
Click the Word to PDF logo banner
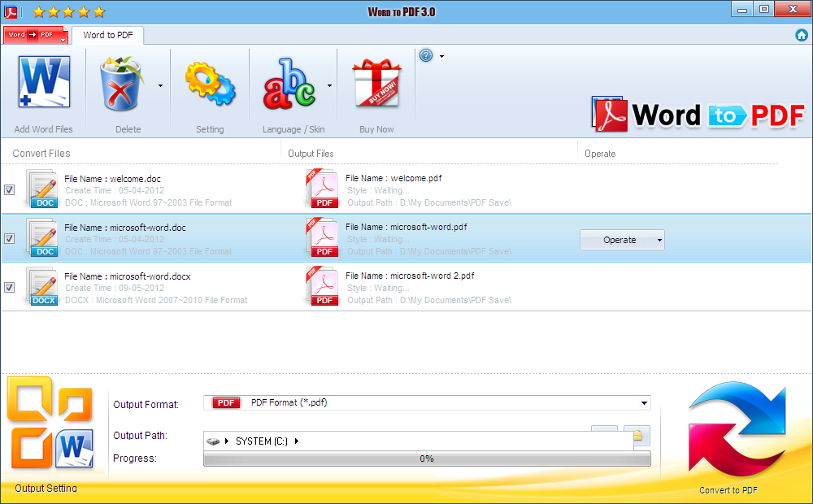point(698,114)
